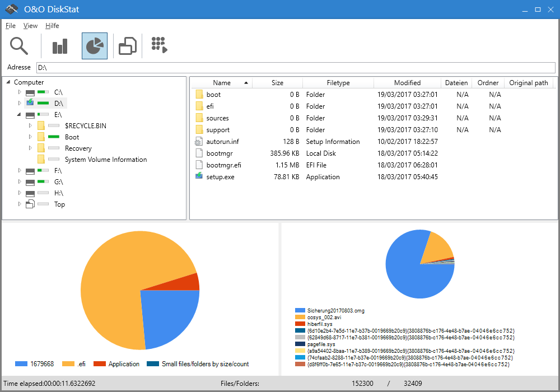The image size is (560, 392).
Task: Expand the F:\ drive node
Action: (x=20, y=171)
